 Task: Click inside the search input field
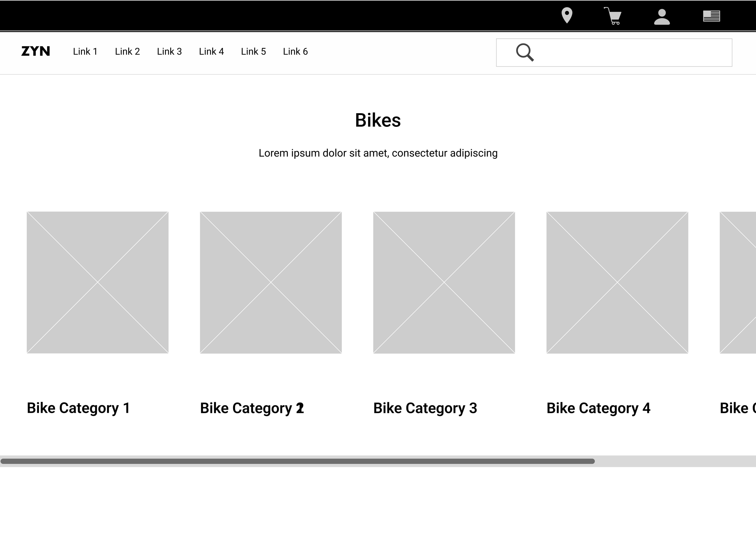(x=629, y=52)
